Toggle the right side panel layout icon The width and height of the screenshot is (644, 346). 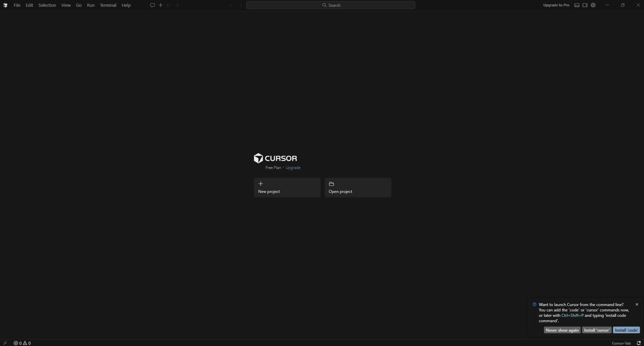(x=585, y=5)
